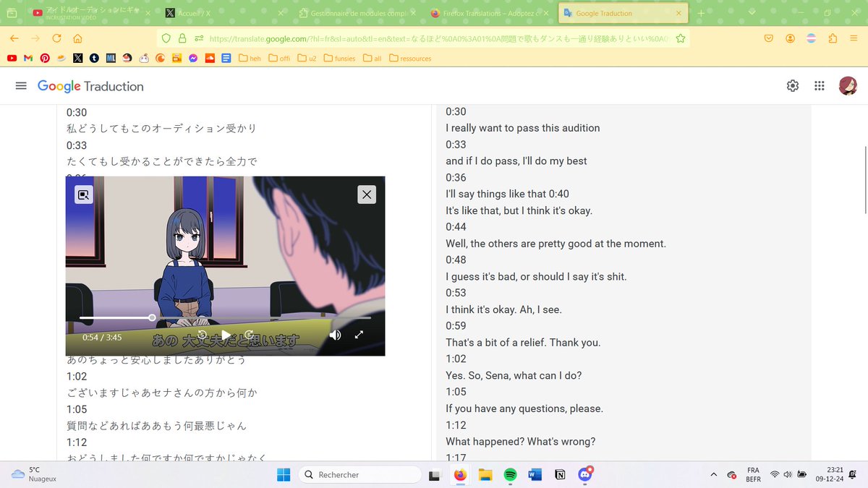Image resolution: width=868 pixels, height=488 pixels.
Task: Open Firefox View at the tab strip start
Action: pos(12,13)
